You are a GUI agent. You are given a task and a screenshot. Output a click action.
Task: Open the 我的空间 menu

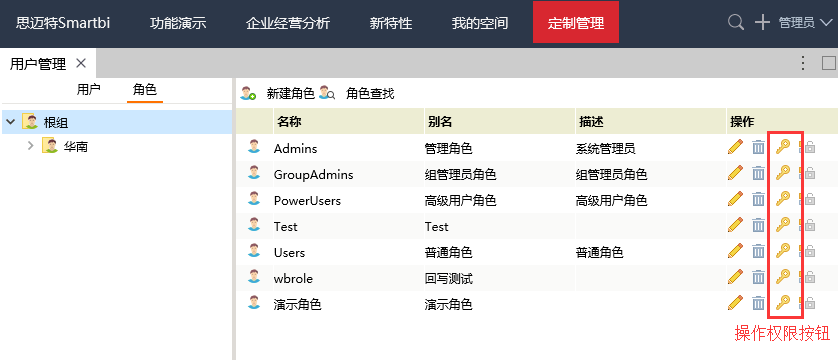click(x=480, y=24)
